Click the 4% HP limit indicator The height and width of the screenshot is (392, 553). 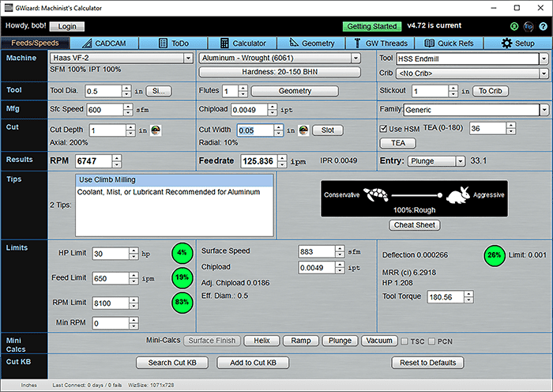click(182, 253)
